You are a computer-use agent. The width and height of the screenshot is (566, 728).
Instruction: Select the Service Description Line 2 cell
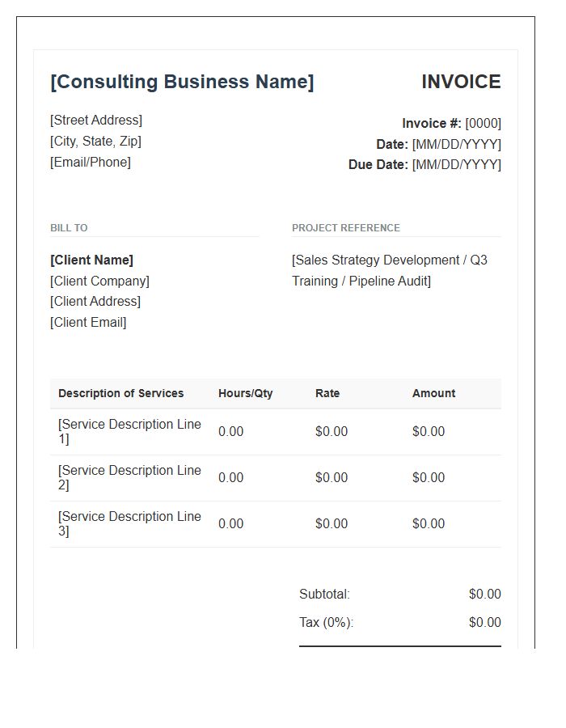coord(129,477)
